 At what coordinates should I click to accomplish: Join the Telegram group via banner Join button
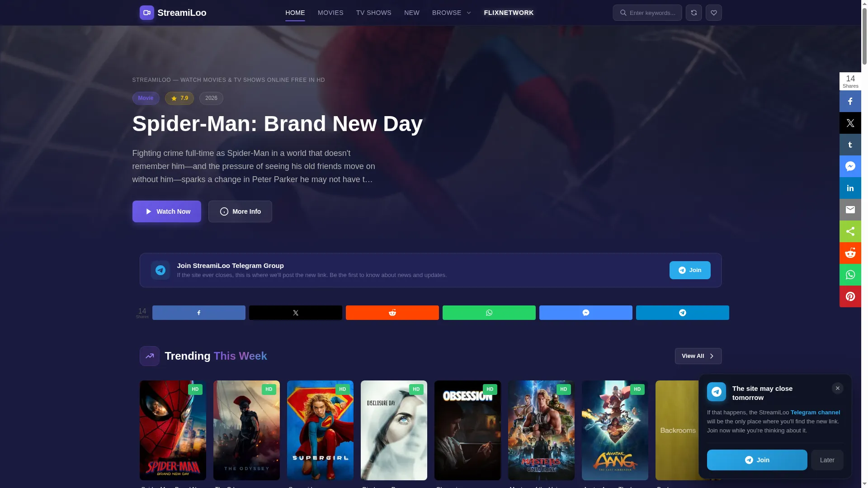click(x=690, y=270)
